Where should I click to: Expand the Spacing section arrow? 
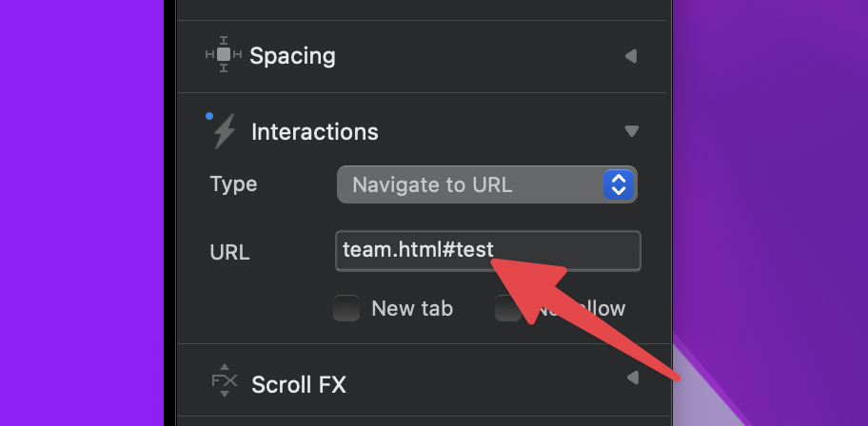point(630,56)
